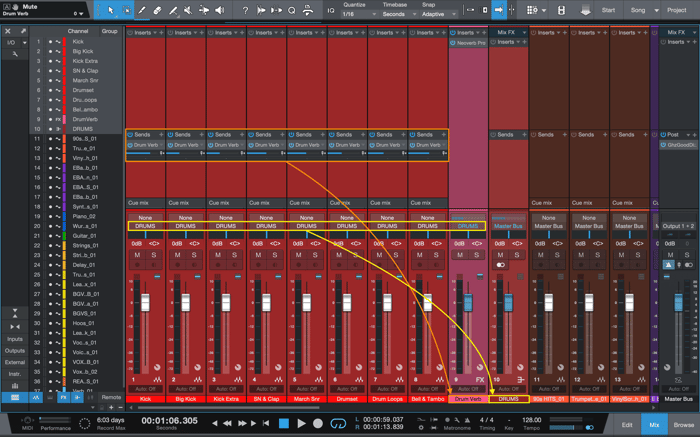Solo the DRUMS bus channel
Viewport: 700px width, 437px height.
pos(517,255)
